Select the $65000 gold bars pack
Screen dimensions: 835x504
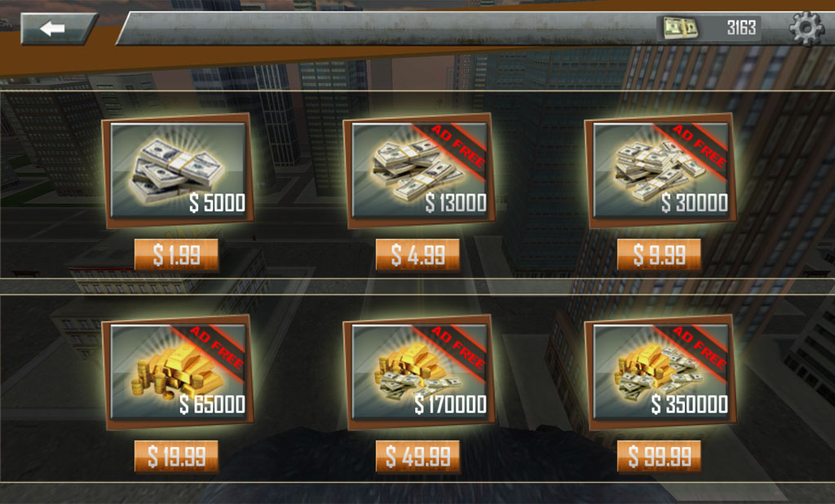[178, 372]
